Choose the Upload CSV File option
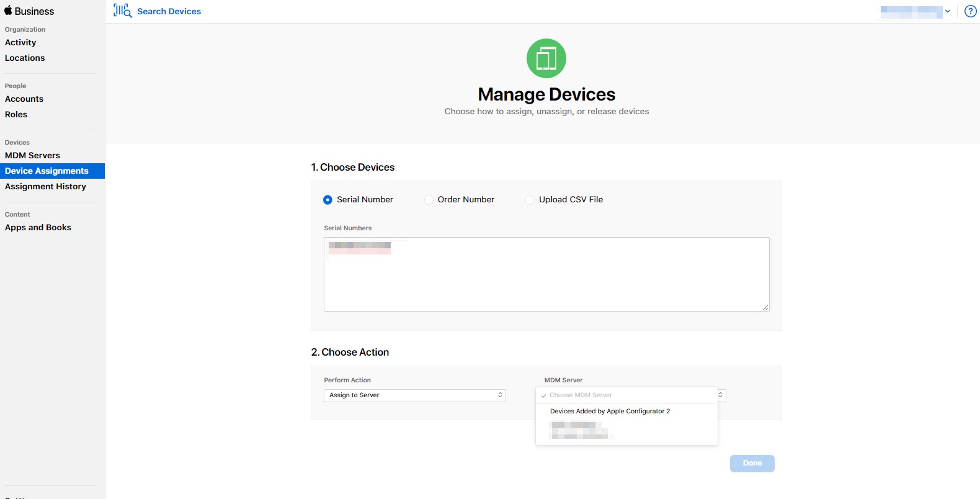Image resolution: width=980 pixels, height=499 pixels. 530,200
